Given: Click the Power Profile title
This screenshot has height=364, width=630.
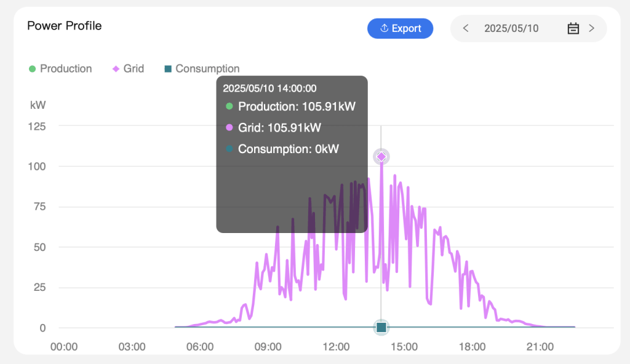Looking at the screenshot, I should click(x=65, y=26).
